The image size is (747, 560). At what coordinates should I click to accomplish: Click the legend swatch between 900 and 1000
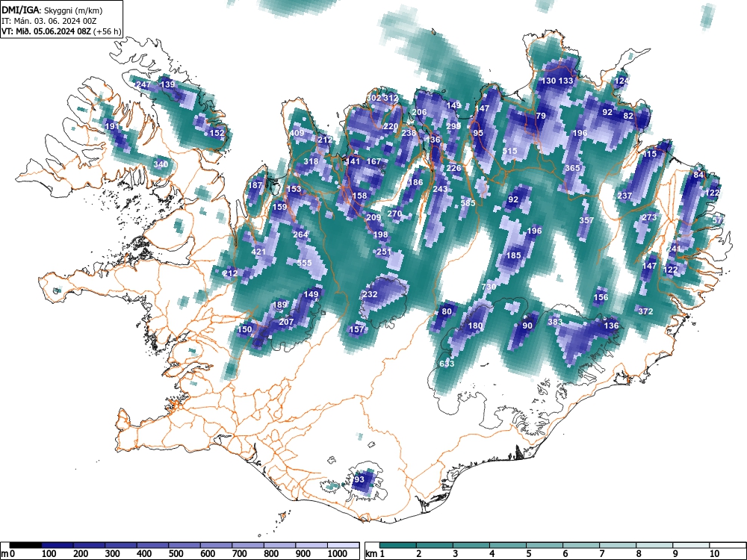coord(311,545)
